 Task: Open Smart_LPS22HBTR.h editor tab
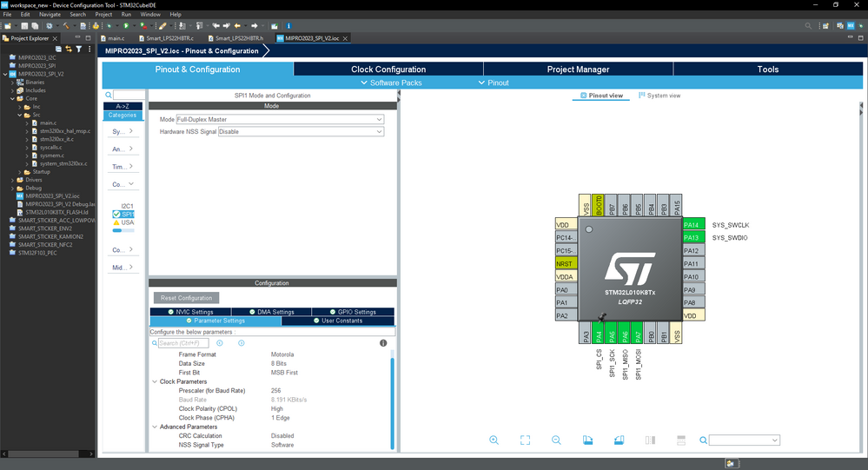[235, 38]
